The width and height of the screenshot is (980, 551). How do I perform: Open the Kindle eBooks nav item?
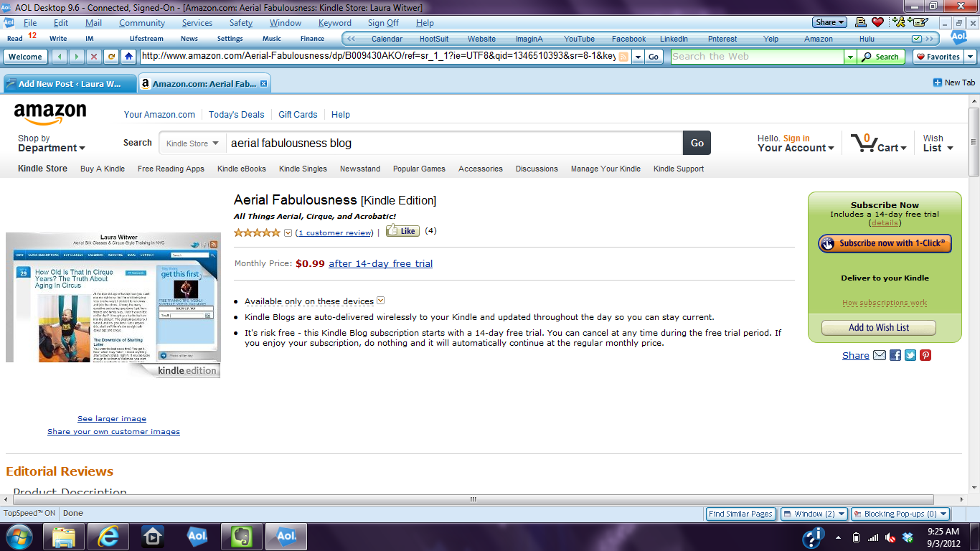[242, 169]
